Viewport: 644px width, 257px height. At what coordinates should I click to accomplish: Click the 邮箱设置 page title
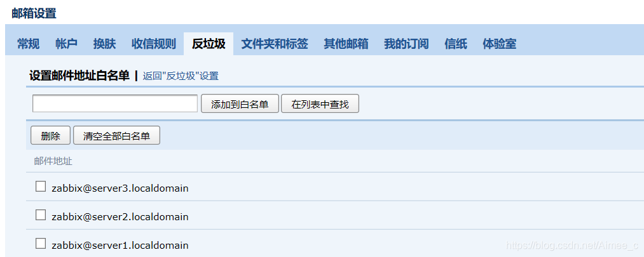click(x=34, y=13)
